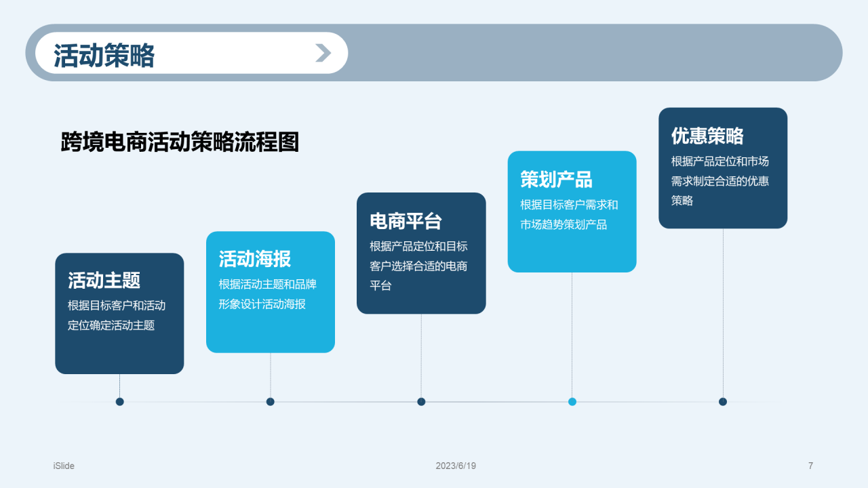Select the 活动策略 slide title text
Screen dimensions: 868x488
(x=104, y=55)
